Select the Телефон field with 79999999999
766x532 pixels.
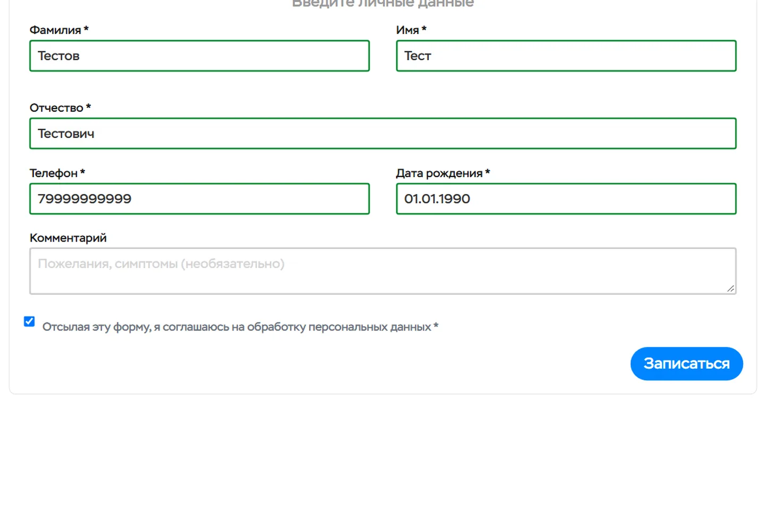199,199
